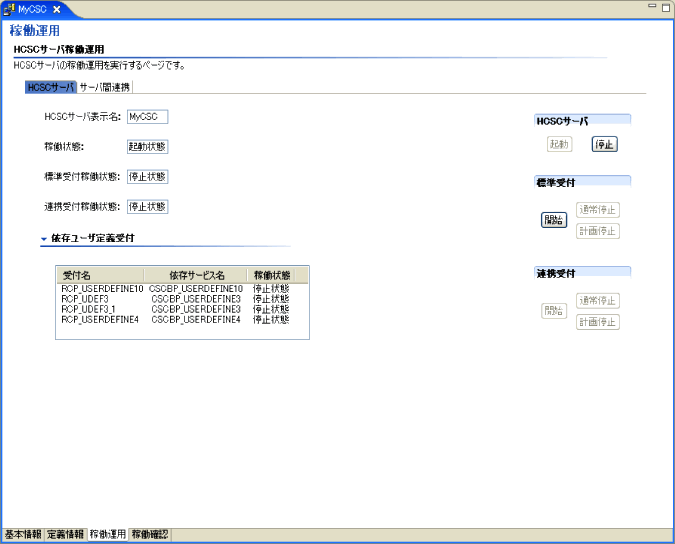Viewport: 675px width, 544px height.
Task: Click the 標準受付 group header
Action: (582, 182)
